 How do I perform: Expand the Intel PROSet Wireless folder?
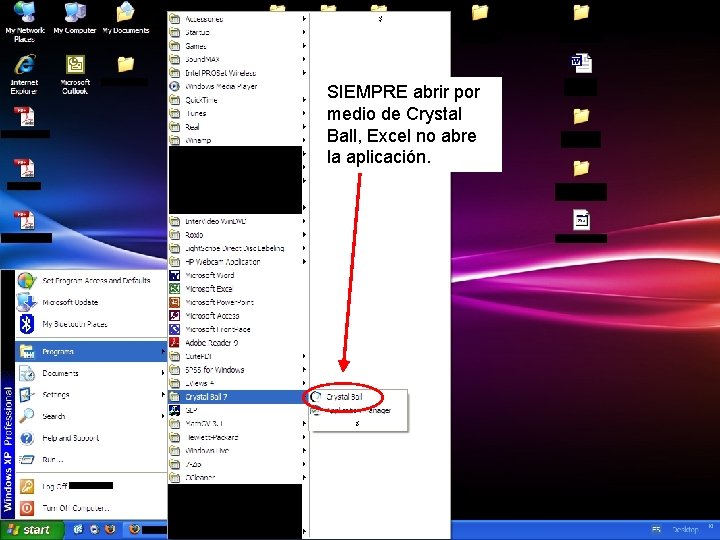click(238, 73)
